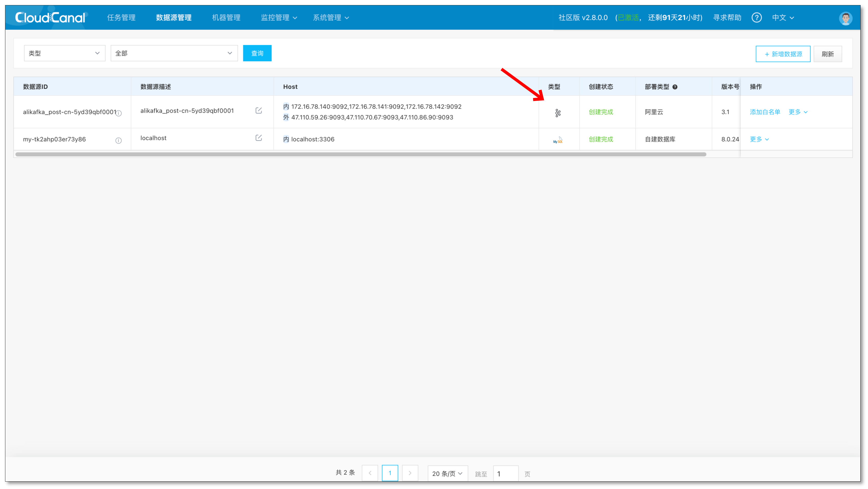The height and width of the screenshot is (489, 868).
Task: Click 新增数据源 button
Action: [783, 54]
